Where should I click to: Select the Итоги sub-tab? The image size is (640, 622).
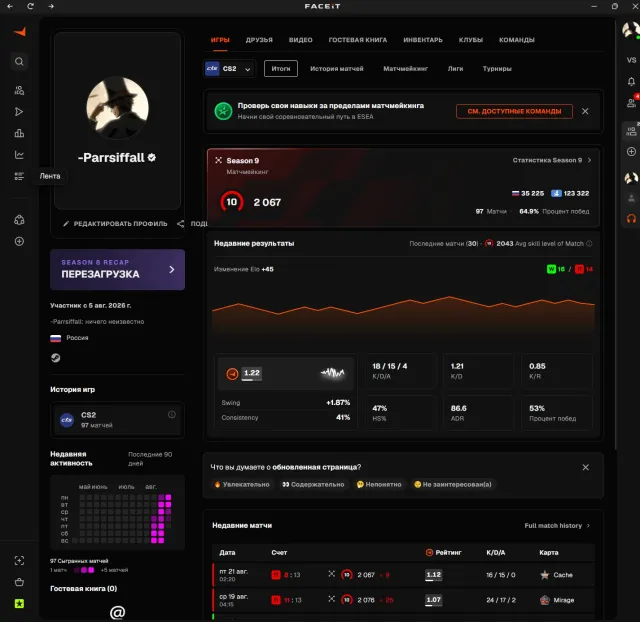point(281,69)
